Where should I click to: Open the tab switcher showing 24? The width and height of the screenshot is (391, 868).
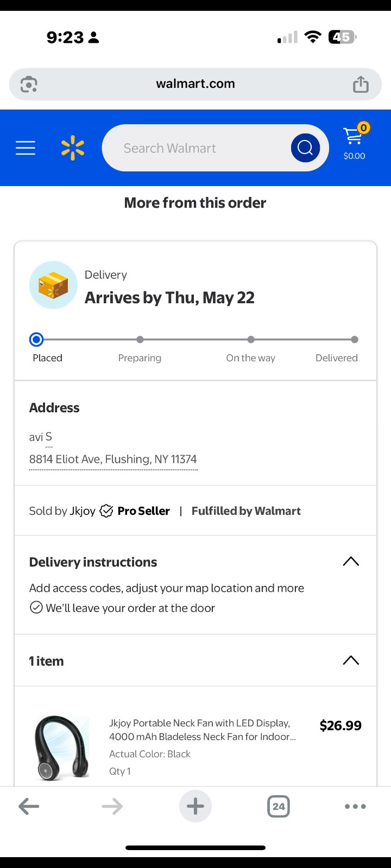coord(279,806)
